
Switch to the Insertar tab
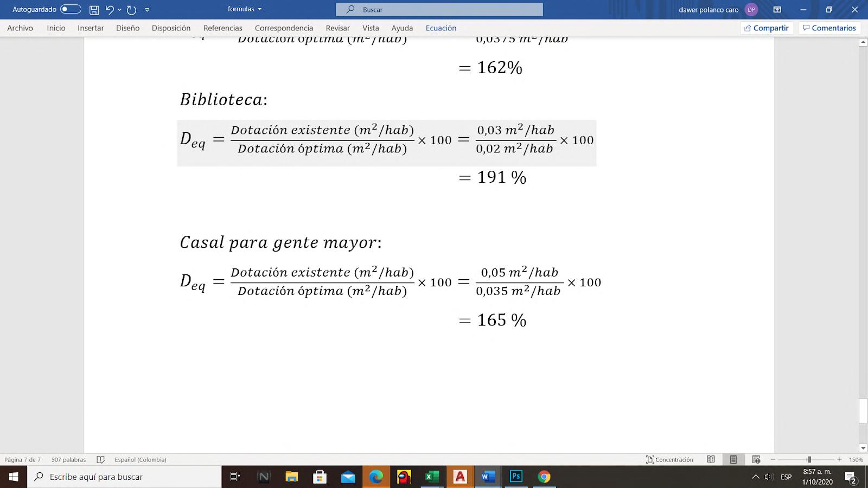[91, 28]
